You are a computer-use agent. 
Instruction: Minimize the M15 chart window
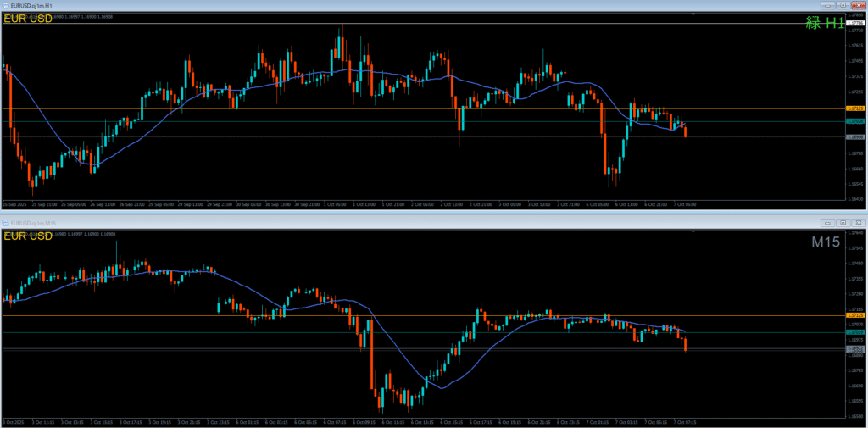829,222
